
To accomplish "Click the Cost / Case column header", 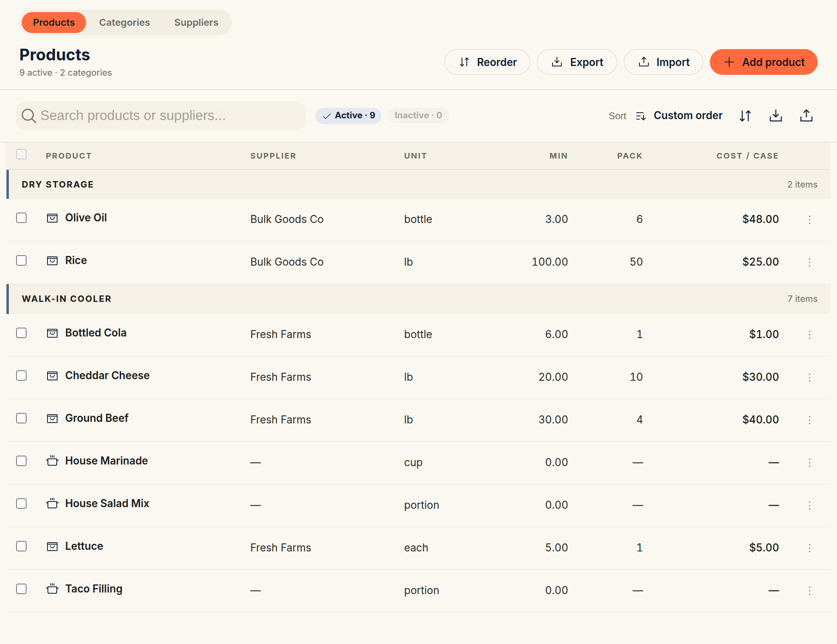I will tap(747, 156).
